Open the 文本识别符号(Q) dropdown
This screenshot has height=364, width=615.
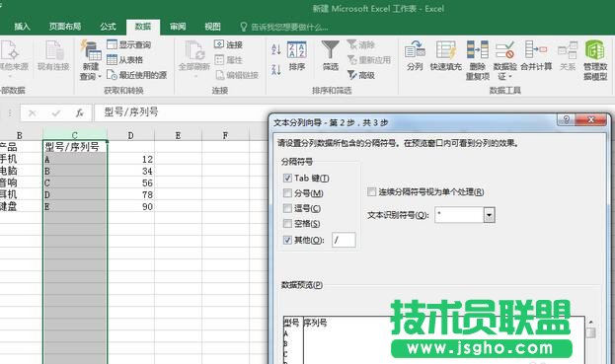pyautogui.click(x=489, y=215)
